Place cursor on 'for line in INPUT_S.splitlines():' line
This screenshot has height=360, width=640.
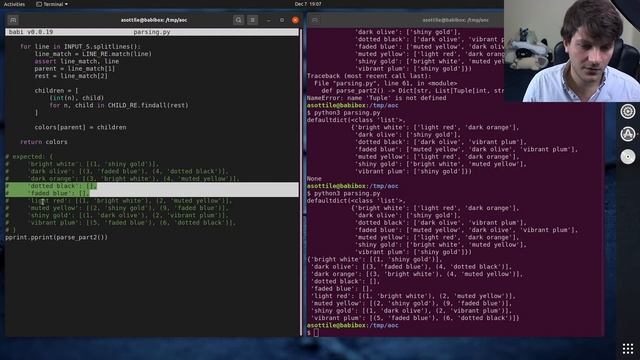[80, 47]
